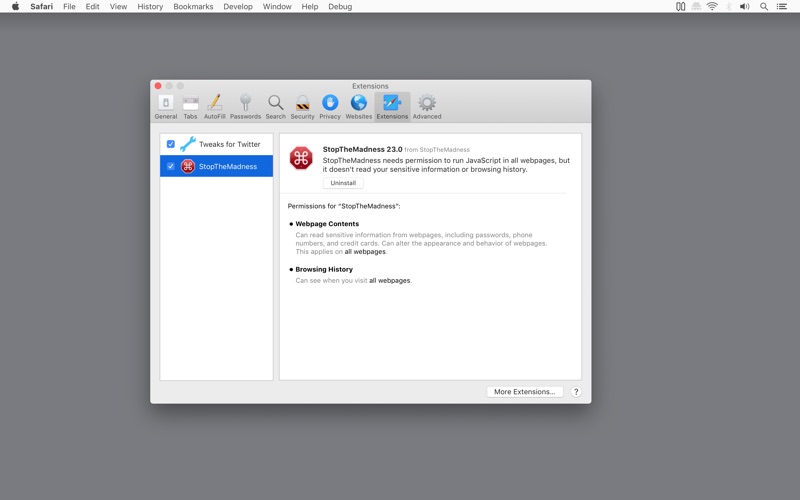800x500 pixels.
Task: Click the More Extensions button
Action: pyautogui.click(x=524, y=392)
